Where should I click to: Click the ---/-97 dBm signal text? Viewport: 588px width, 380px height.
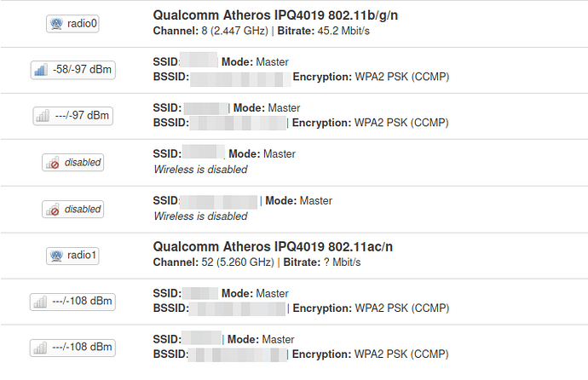pyautogui.click(x=82, y=115)
